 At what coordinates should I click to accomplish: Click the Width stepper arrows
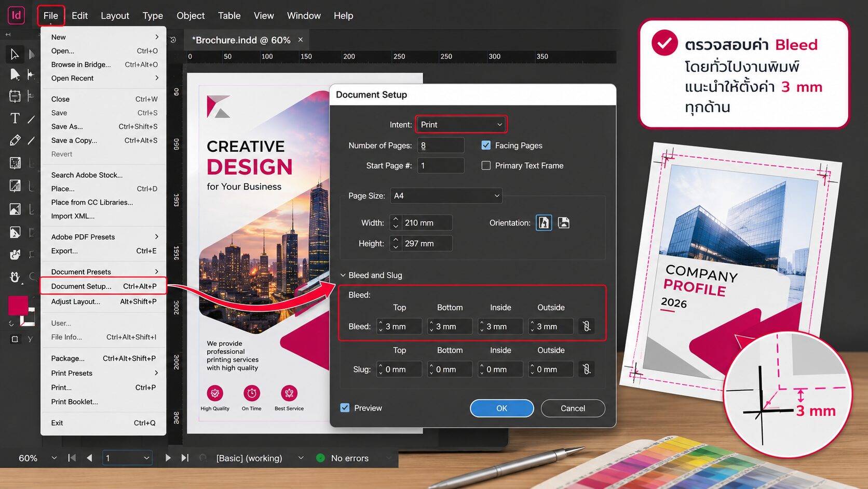396,222
